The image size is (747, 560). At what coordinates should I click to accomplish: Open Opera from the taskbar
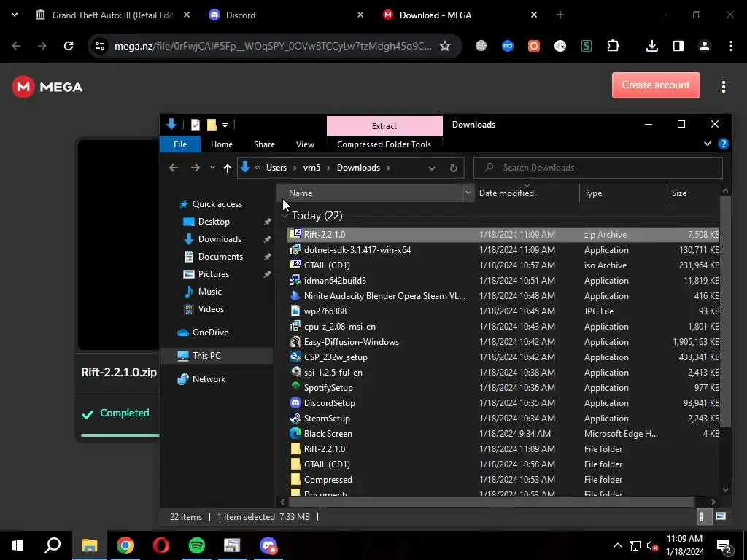point(160,545)
